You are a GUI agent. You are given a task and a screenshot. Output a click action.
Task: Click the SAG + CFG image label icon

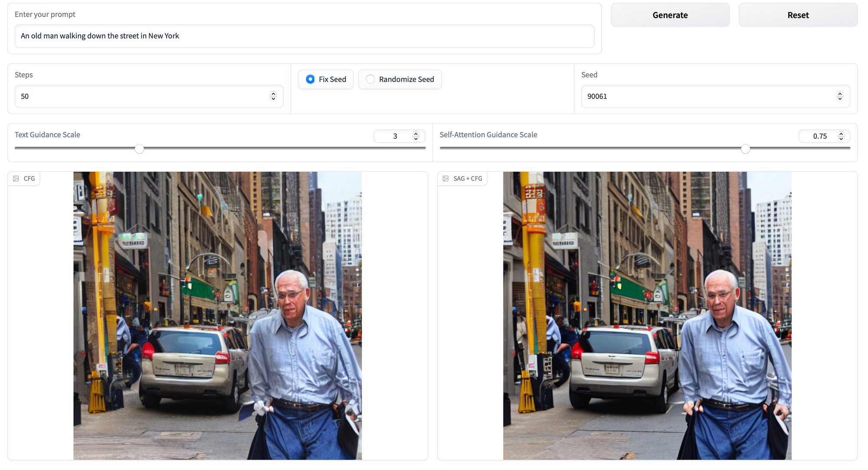(x=446, y=179)
